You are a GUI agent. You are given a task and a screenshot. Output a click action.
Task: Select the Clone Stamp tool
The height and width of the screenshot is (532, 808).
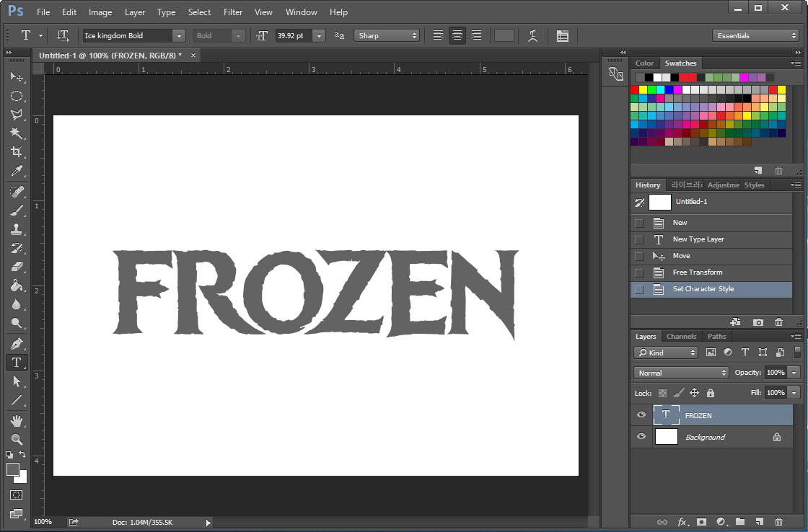(17, 229)
